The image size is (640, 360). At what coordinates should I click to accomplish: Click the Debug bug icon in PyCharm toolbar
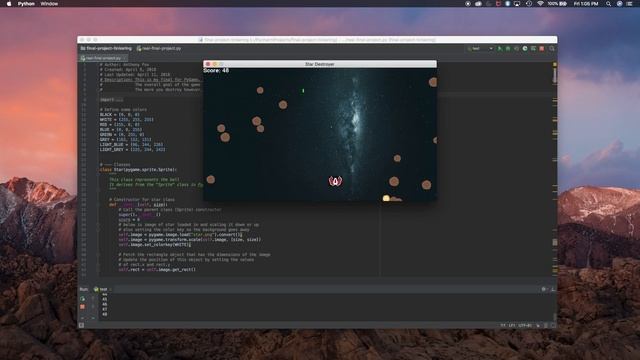tap(508, 49)
